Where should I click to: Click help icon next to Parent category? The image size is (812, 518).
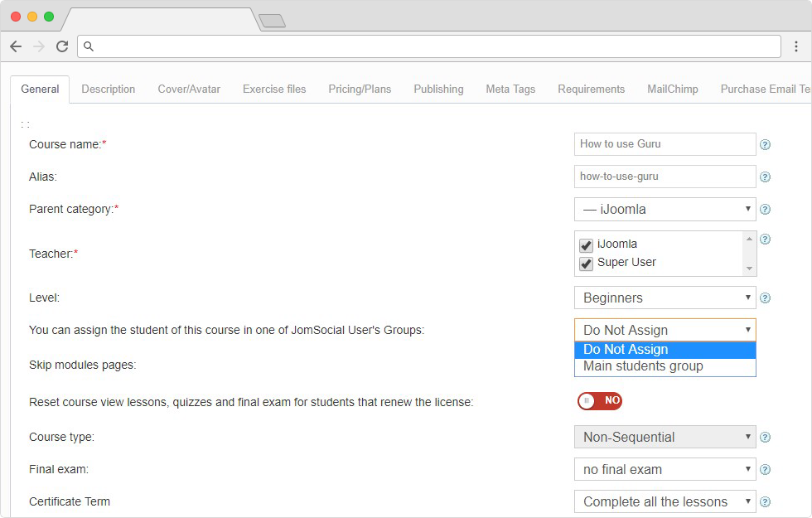pyautogui.click(x=765, y=210)
